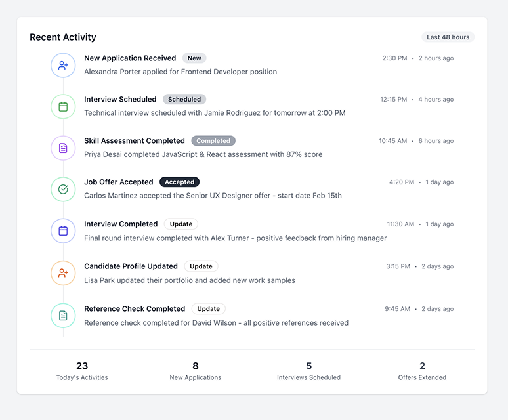Click the 10:45 AM timestamp
508x420 pixels.
tap(393, 141)
